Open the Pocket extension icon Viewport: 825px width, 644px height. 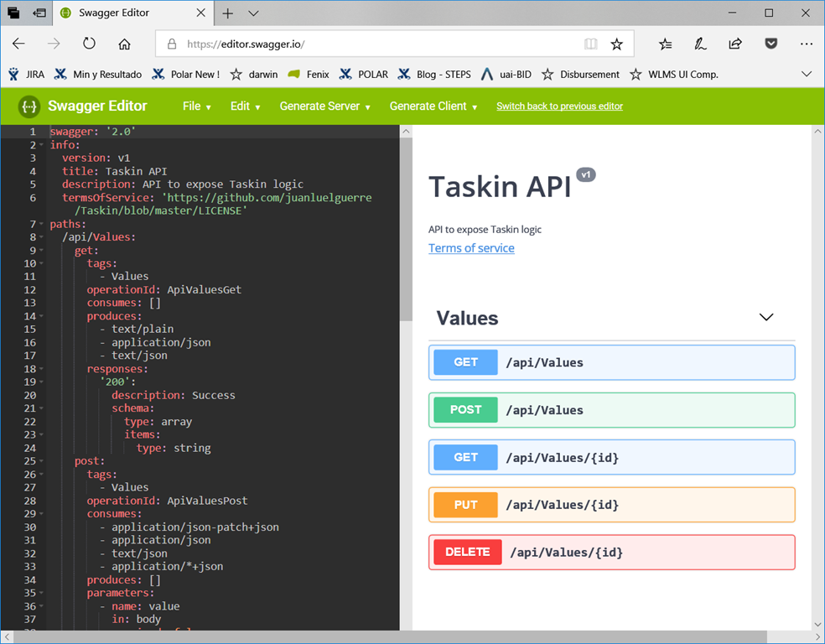[x=771, y=44]
